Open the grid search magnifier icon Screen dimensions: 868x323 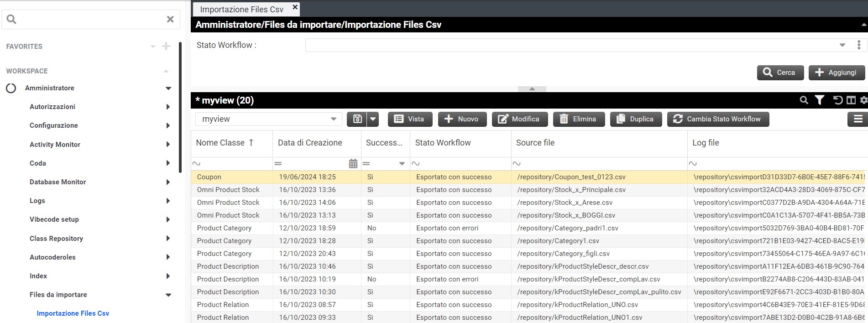click(x=804, y=100)
